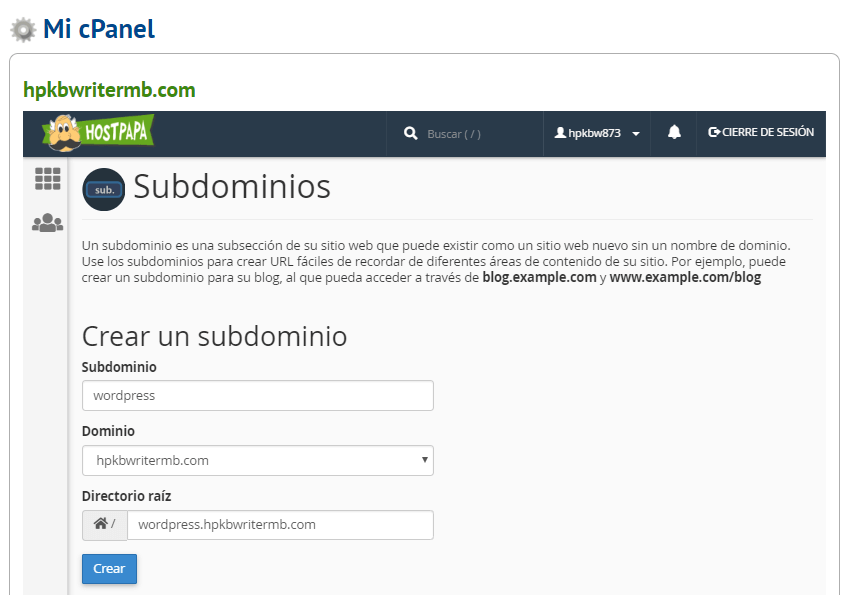855x595 pixels.
Task: Click the Dominio select arrow
Action: click(424, 460)
